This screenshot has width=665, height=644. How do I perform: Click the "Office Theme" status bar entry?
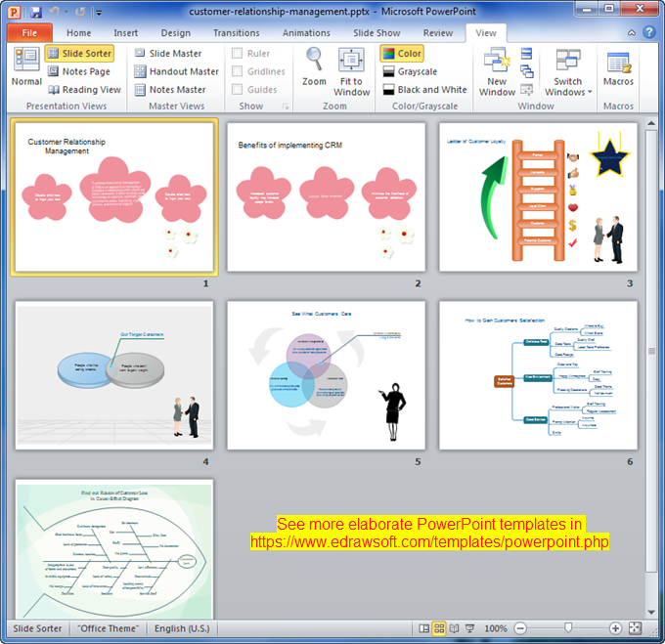click(x=109, y=628)
